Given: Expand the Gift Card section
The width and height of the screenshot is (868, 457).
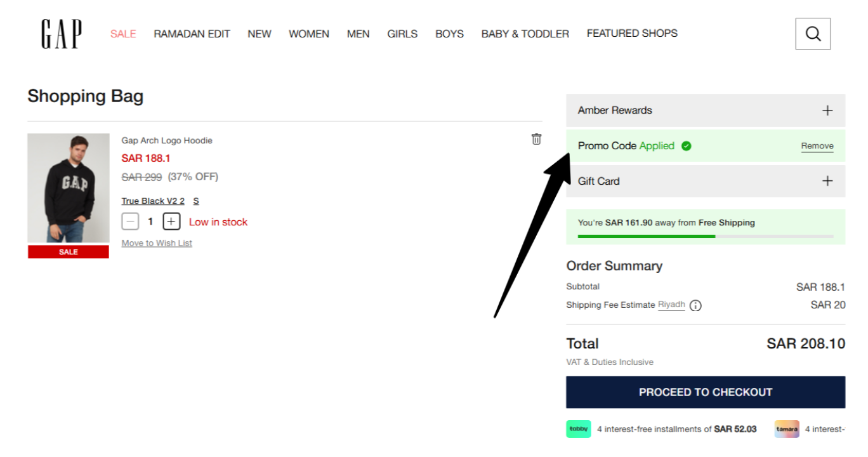Looking at the screenshot, I should [706, 181].
